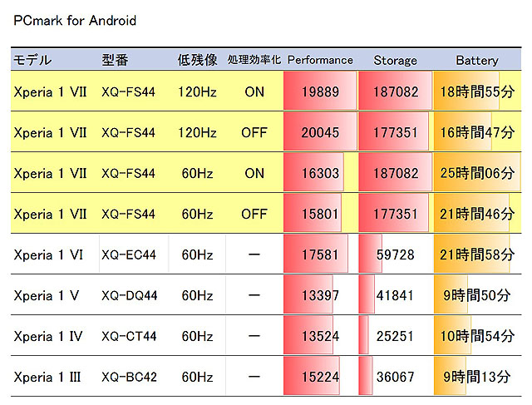The width and height of the screenshot is (532, 405).
Task: Click OFF in the 20045 row
Action: [254, 132]
